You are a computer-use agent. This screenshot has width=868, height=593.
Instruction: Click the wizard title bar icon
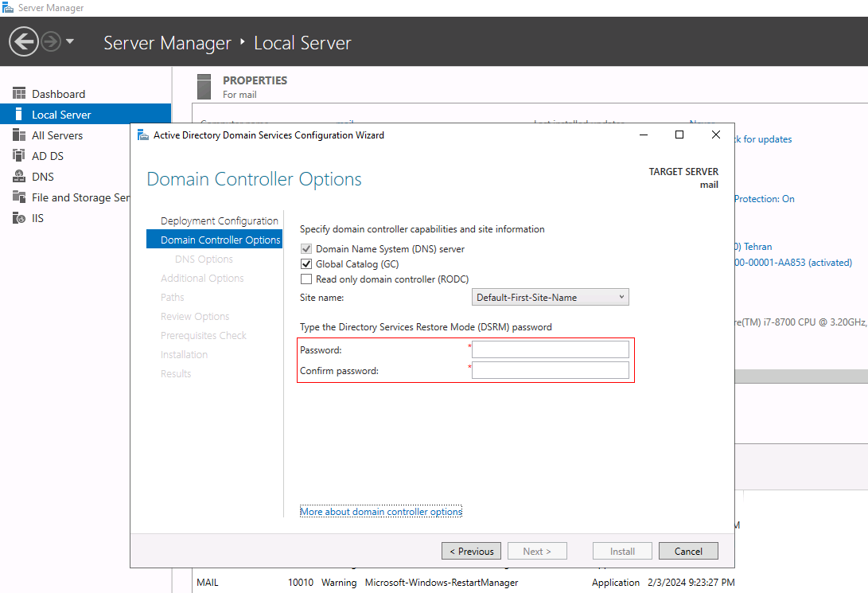tap(143, 135)
